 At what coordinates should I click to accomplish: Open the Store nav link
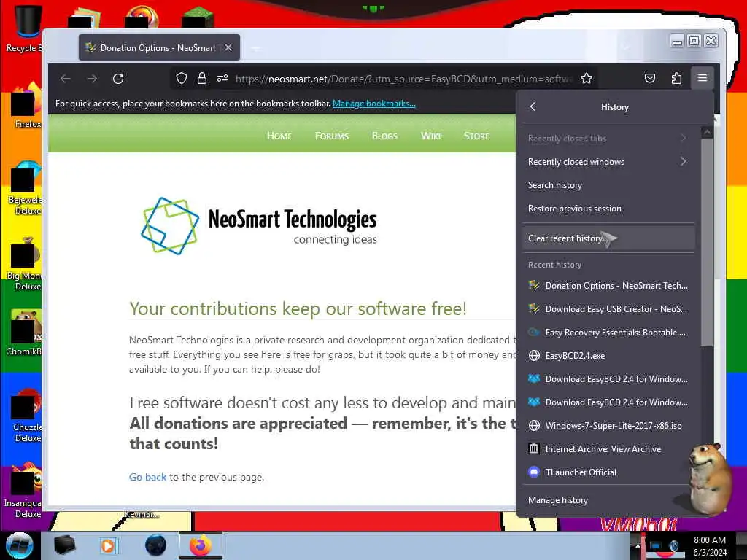[476, 136]
